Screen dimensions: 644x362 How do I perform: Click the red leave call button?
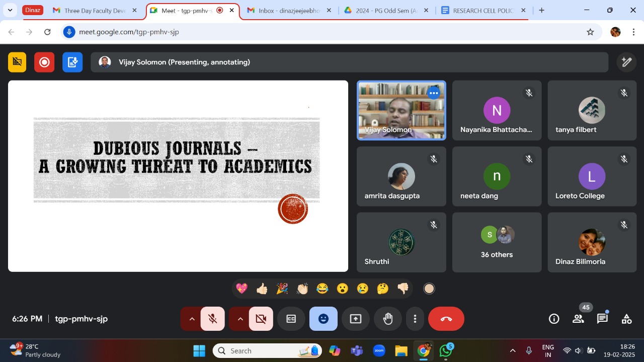pos(446,319)
